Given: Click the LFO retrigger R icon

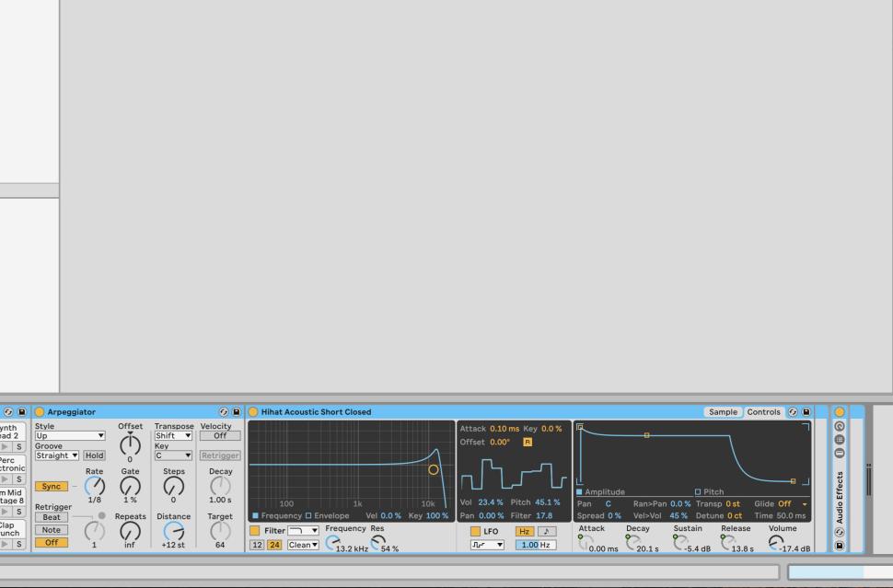Looking at the screenshot, I should point(528,442).
